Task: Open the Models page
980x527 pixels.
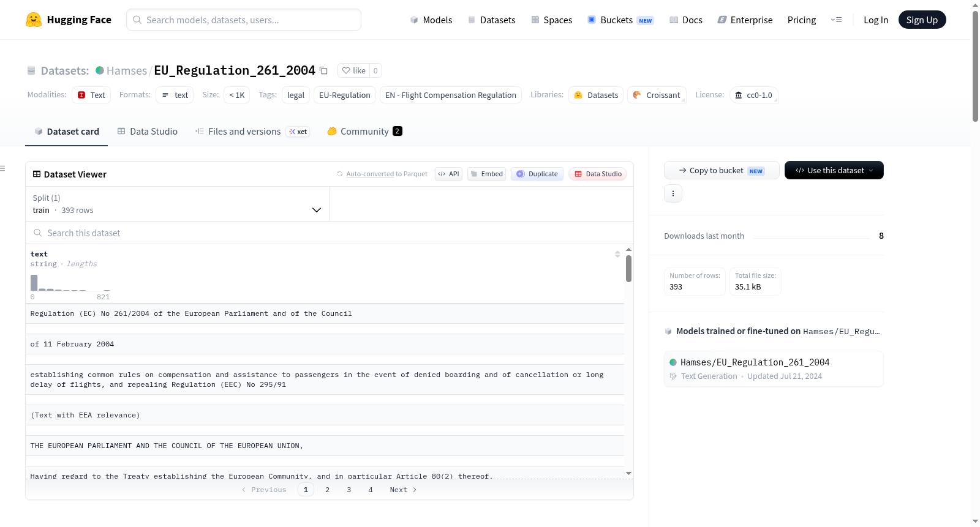Action: point(431,20)
